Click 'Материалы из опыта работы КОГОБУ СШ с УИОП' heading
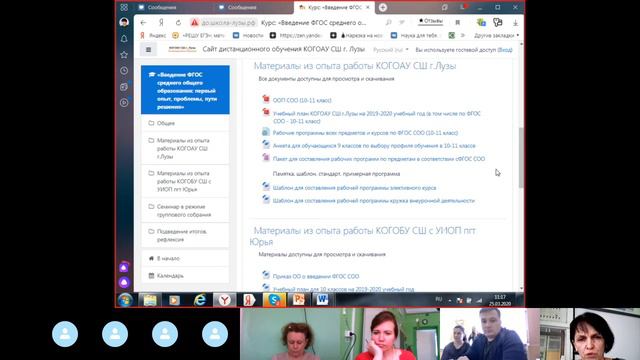Image resolution: width=640 pixels, height=360 pixels. coord(362,236)
